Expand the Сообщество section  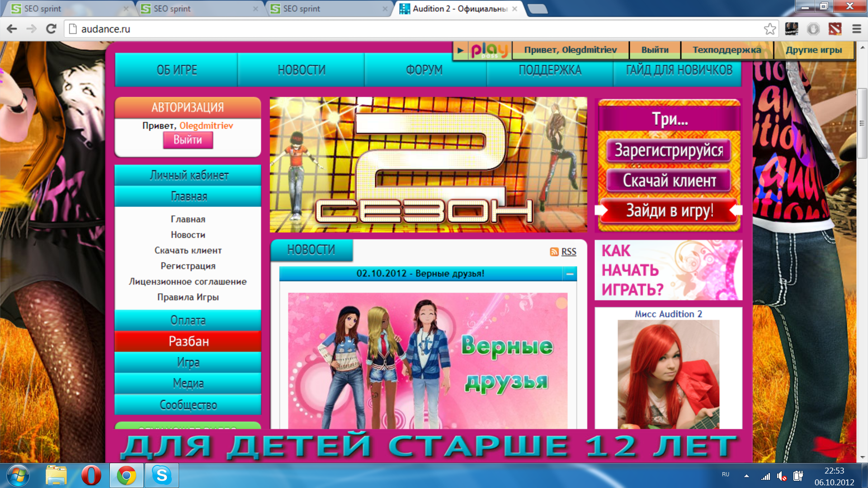188,405
